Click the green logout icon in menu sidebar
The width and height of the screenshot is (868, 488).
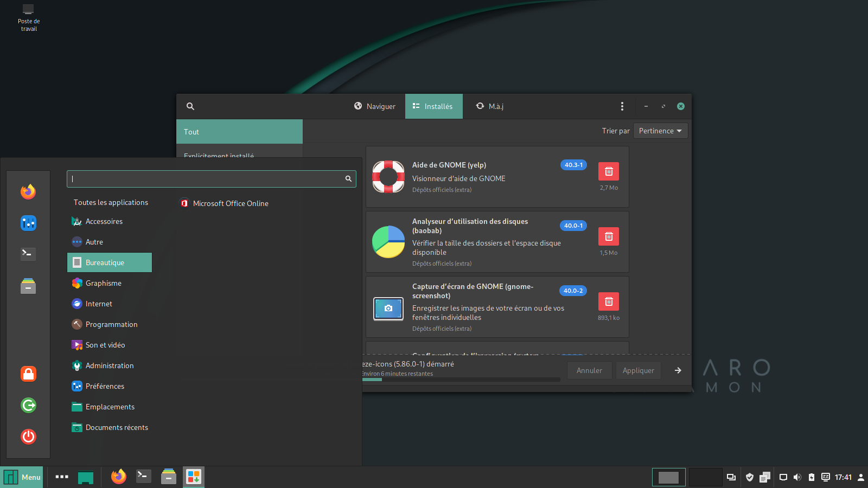[28, 405]
